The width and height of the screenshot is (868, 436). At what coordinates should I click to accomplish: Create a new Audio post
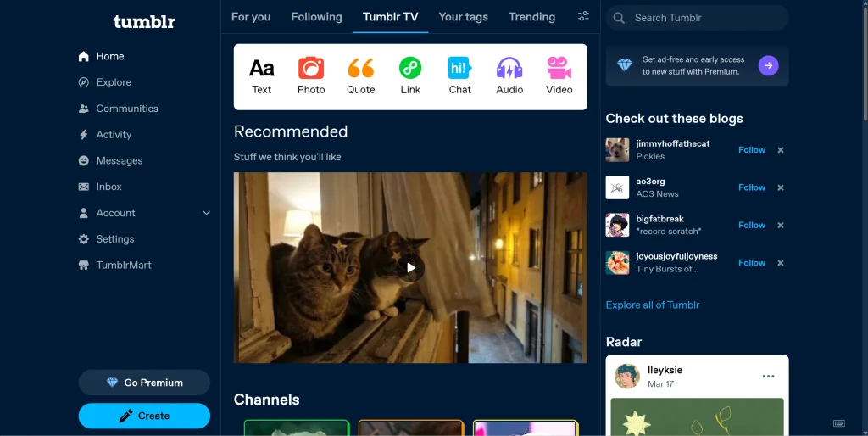[x=509, y=75]
